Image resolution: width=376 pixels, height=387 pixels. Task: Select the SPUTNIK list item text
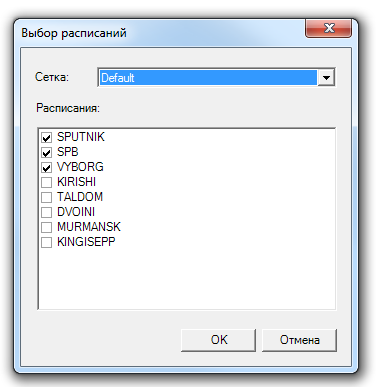81,137
